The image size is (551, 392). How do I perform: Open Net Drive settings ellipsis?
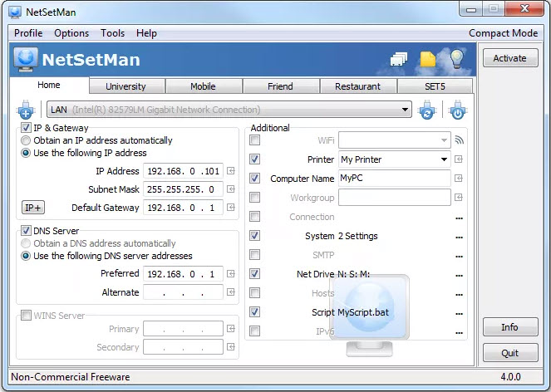459,276
